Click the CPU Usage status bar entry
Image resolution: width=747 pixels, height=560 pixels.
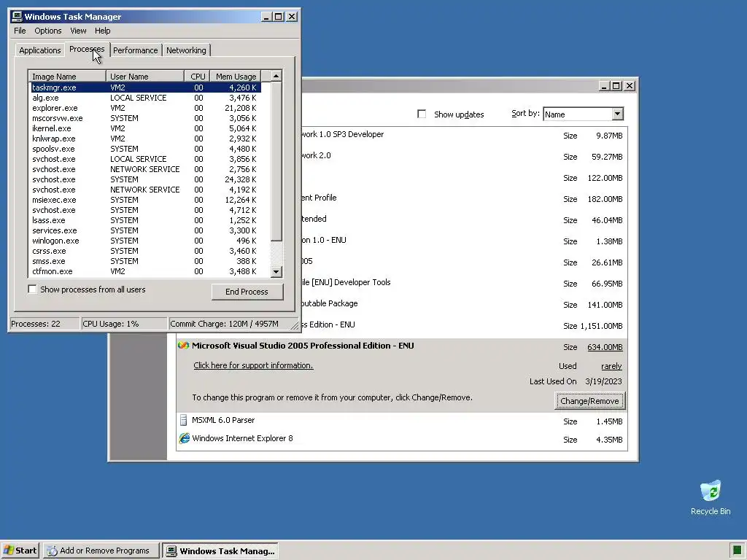click(124, 324)
